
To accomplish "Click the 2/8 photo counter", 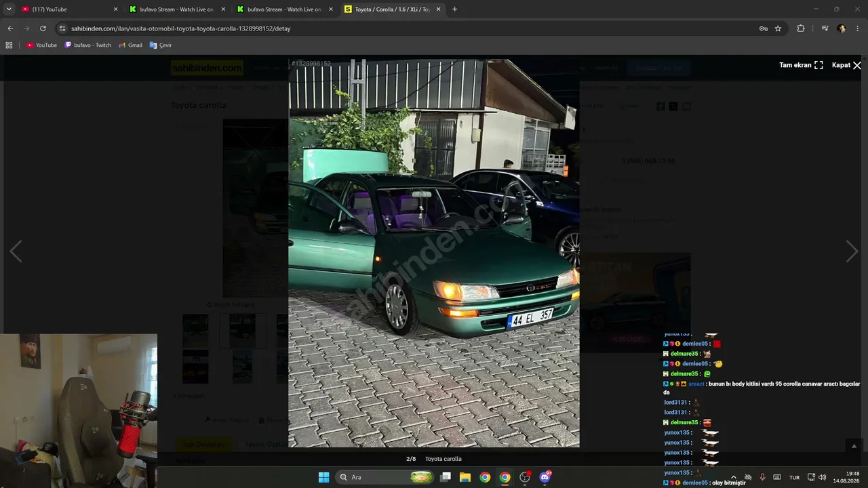I will [411, 459].
